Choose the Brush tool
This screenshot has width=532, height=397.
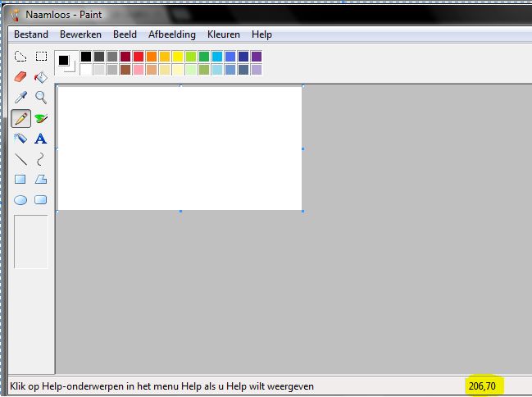click(x=41, y=118)
